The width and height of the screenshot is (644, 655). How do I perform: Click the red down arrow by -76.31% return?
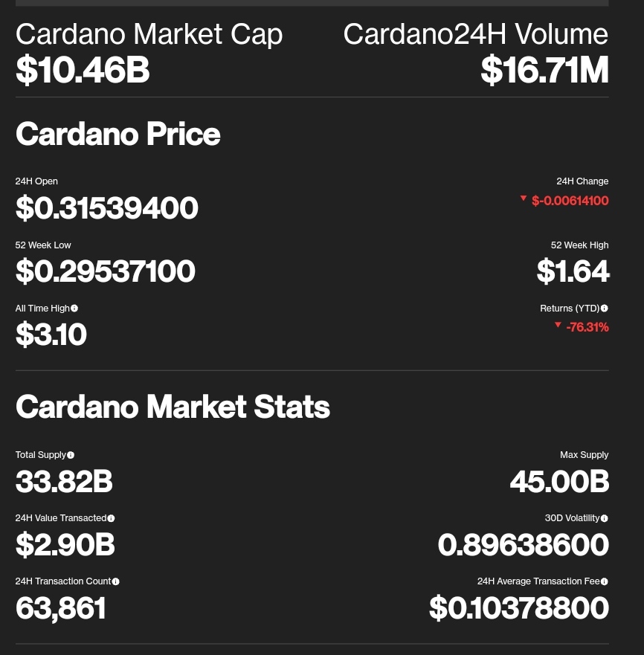pyautogui.click(x=558, y=325)
